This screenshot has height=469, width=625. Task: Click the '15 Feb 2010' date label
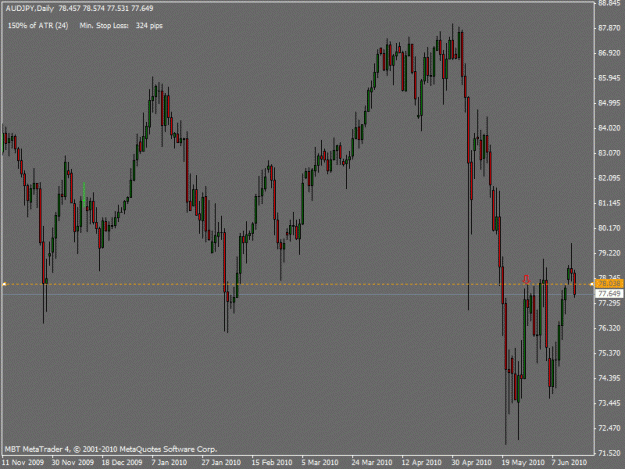272,463
